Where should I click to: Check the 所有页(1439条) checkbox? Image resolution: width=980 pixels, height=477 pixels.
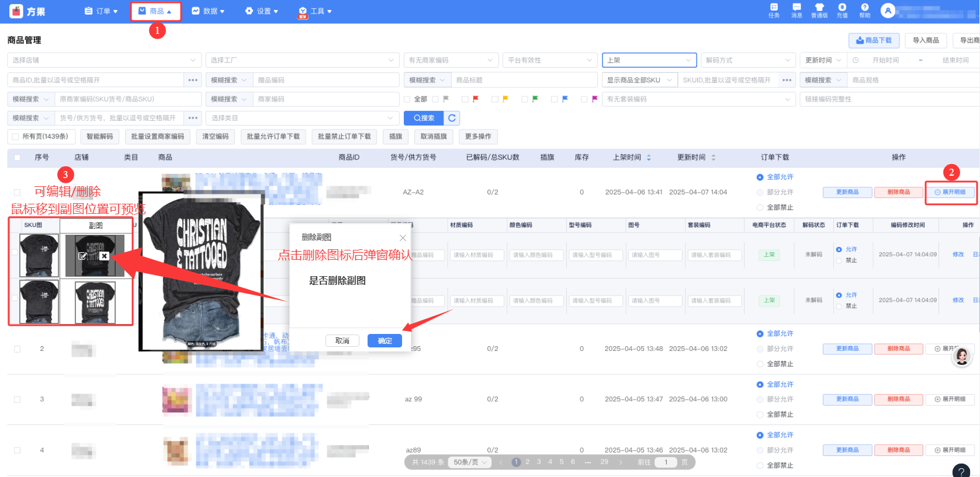click(x=16, y=137)
